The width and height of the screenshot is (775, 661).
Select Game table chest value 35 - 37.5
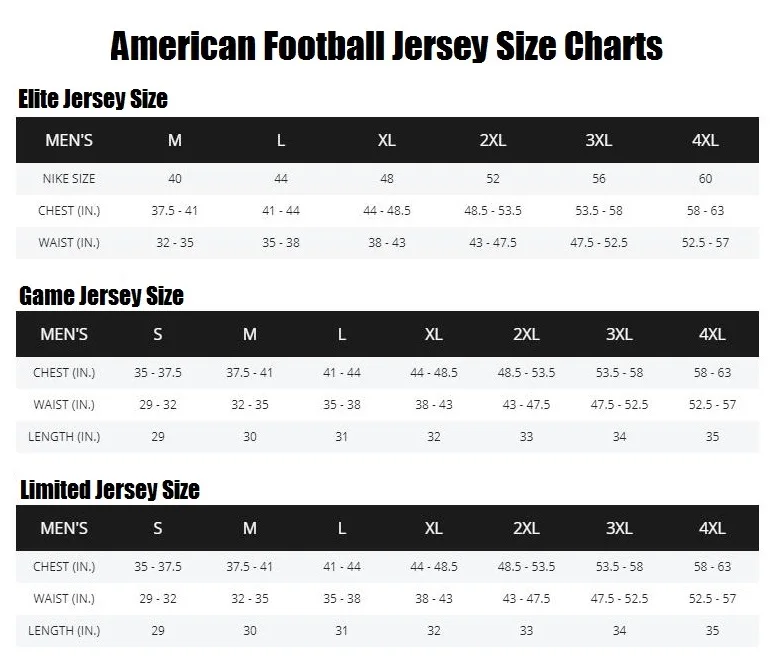pyautogui.click(x=158, y=372)
